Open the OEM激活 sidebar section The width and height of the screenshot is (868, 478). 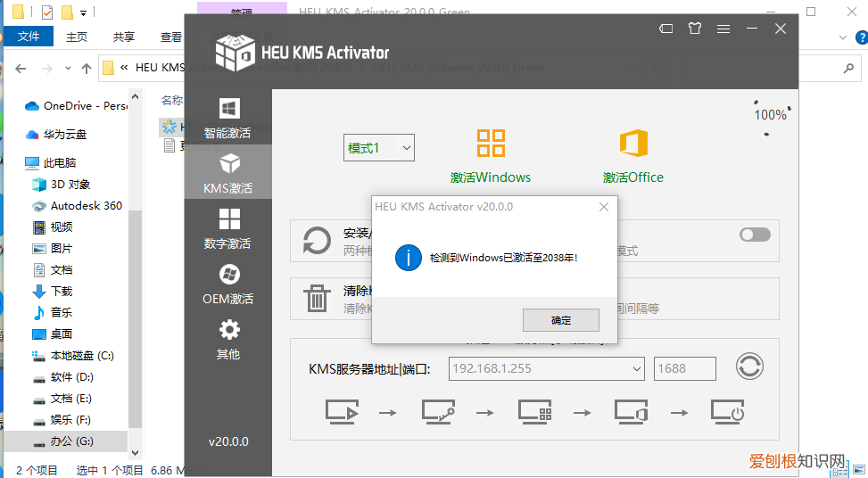pos(227,284)
